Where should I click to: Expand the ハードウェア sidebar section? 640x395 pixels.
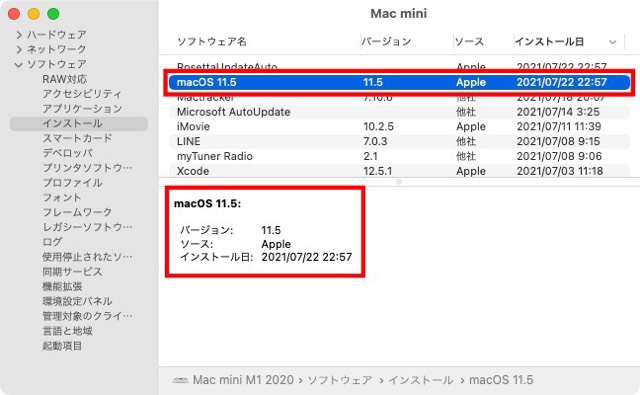[19, 35]
